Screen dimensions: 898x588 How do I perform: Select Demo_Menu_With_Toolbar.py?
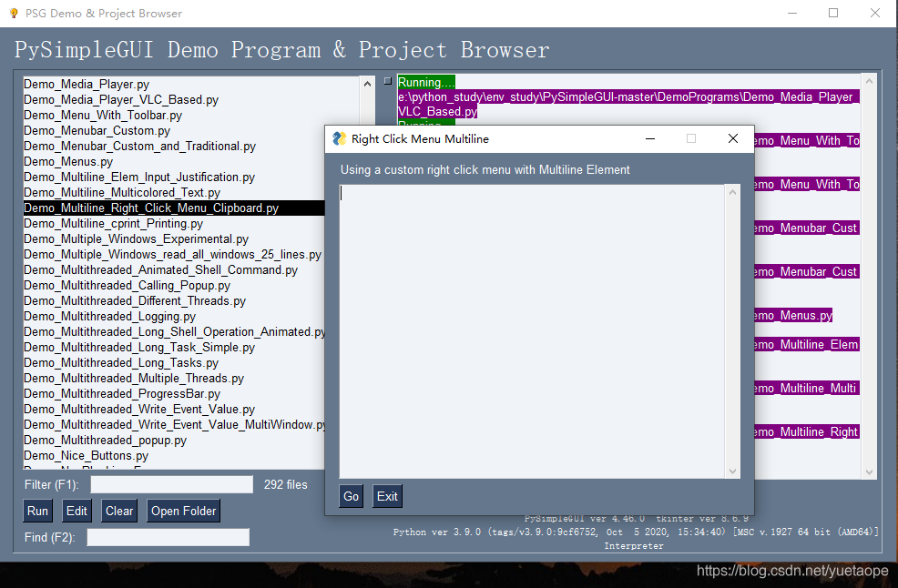103,115
